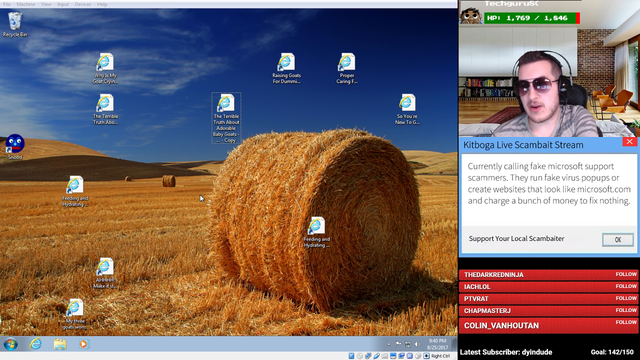Viewport: 640px width, 360px height.
Task: Open the VirtualBox Input menu
Action: [63, 4]
